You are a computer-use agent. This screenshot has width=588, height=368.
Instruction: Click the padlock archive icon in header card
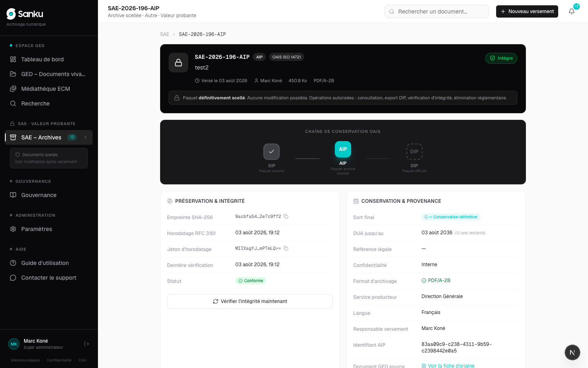tap(178, 63)
